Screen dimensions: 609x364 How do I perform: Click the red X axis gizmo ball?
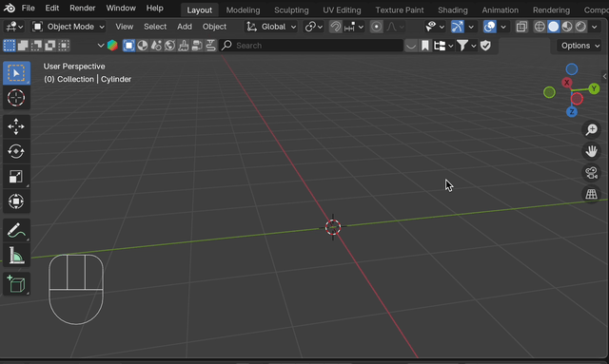[567, 83]
